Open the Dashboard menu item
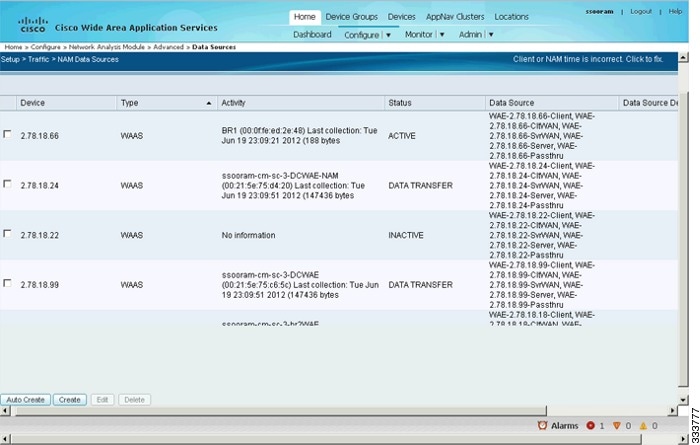The width and height of the screenshot is (700, 445). coord(312,34)
